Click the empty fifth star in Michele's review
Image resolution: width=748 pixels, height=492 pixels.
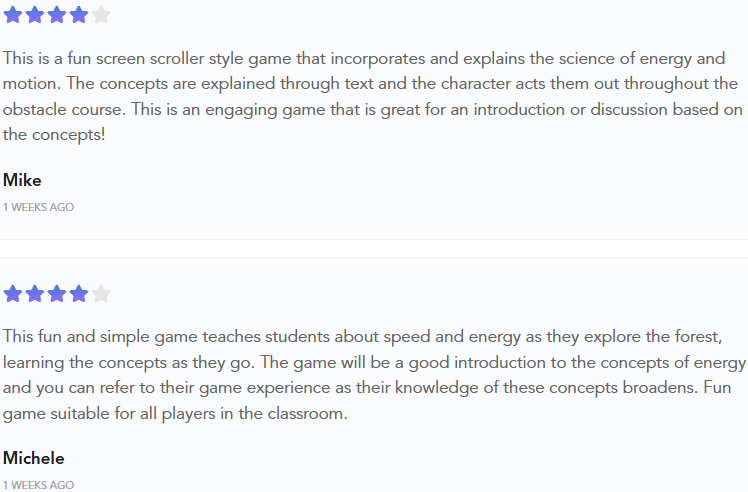click(x=101, y=293)
